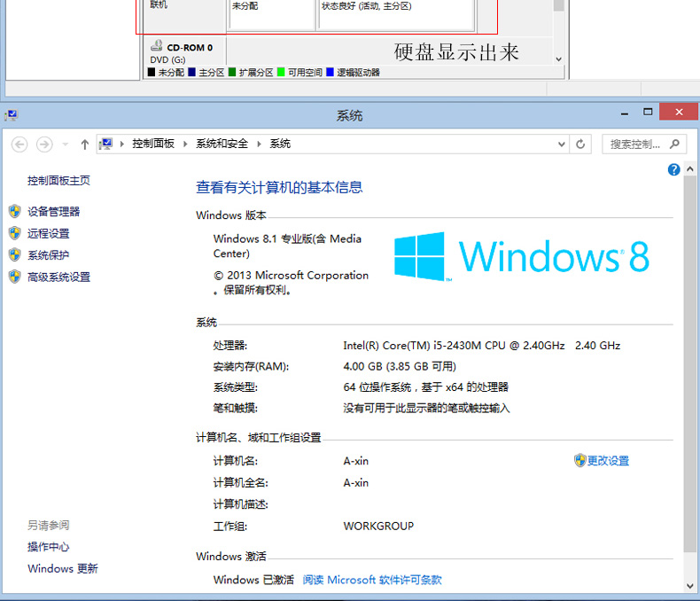Click the shield icon next to 设备管理器
The image size is (700, 601).
(x=15, y=211)
